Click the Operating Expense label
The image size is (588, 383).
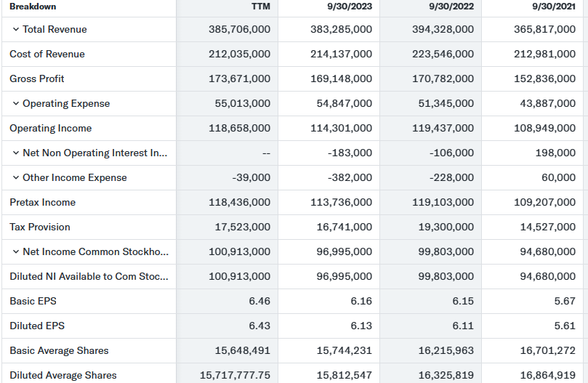point(66,103)
